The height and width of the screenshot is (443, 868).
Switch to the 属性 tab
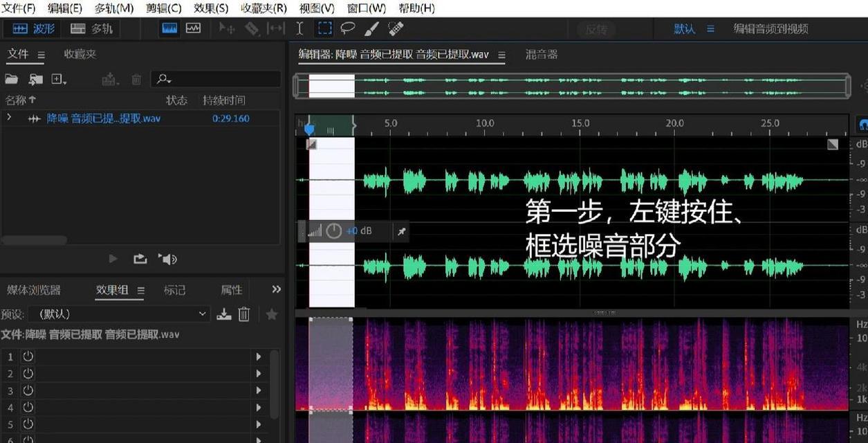tap(232, 290)
